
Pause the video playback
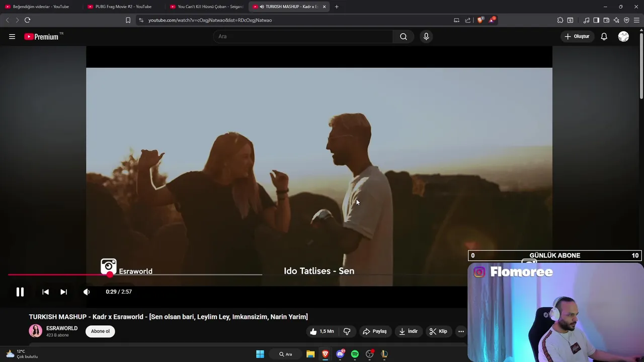(20, 292)
